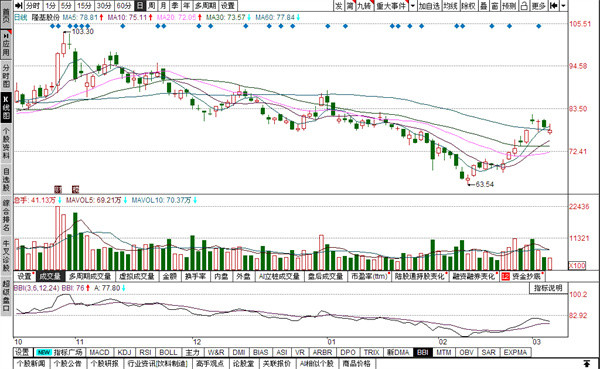Open top toolbar 设置 settings
The width and height of the screenshot is (600, 369).
tap(228, 6)
